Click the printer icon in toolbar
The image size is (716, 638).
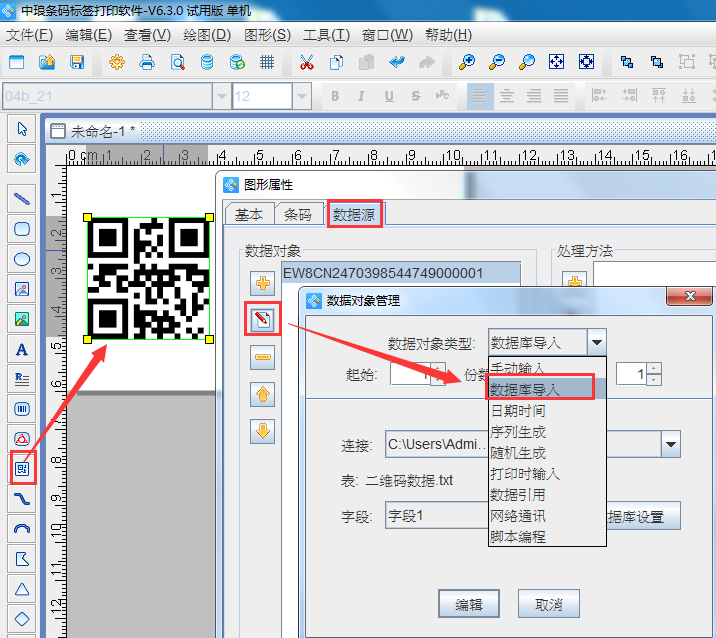coord(147,62)
